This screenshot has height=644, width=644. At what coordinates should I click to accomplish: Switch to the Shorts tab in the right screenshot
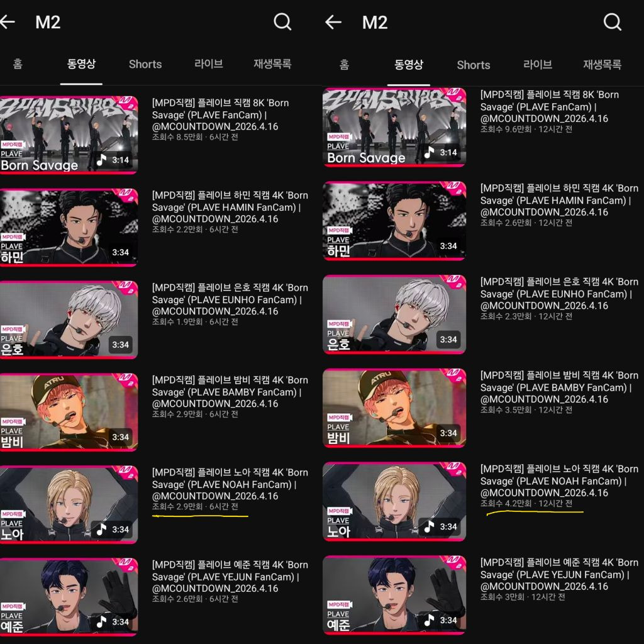tap(473, 65)
